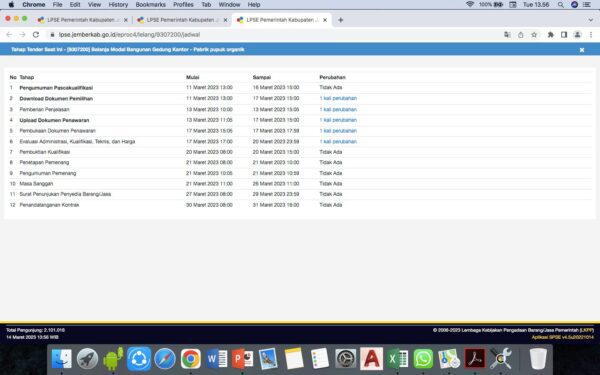Select the Penandatanganan Kontrak row text

tap(49, 205)
